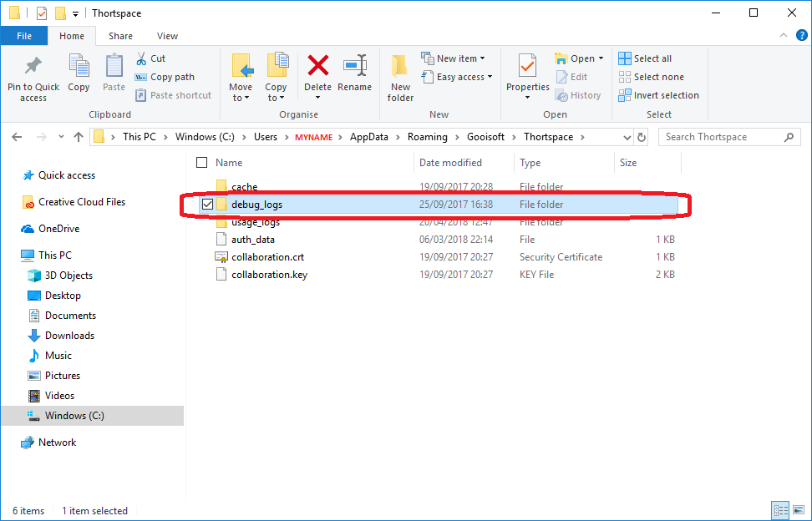Click the Move to icon
This screenshot has width=812, height=521.
pos(241,66)
